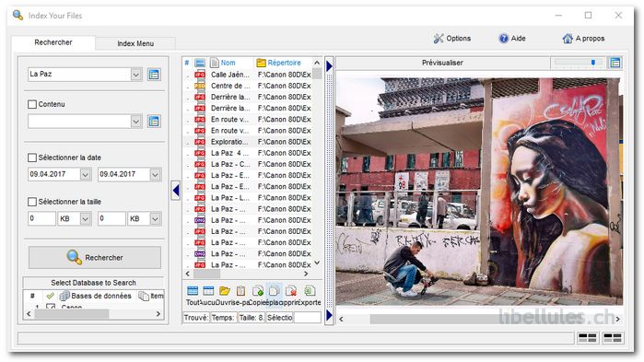
Task: Sort results by Répertoire column header
Action: coord(284,63)
